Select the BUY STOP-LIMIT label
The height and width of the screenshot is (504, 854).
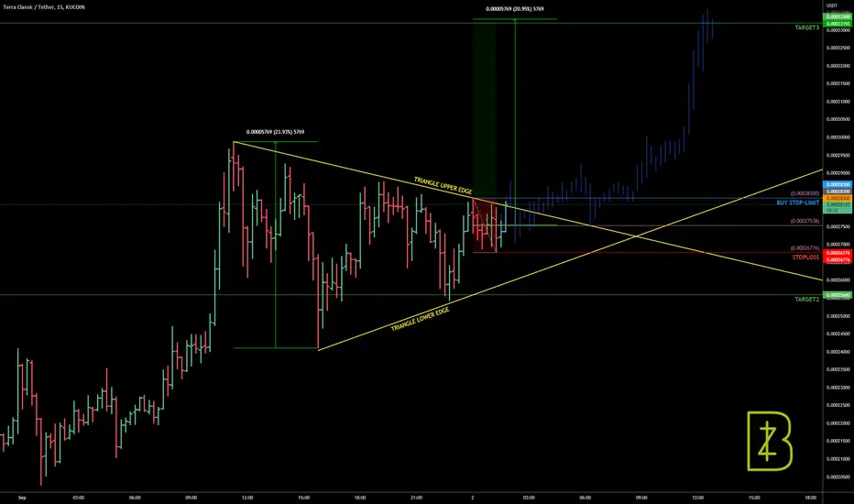797,203
